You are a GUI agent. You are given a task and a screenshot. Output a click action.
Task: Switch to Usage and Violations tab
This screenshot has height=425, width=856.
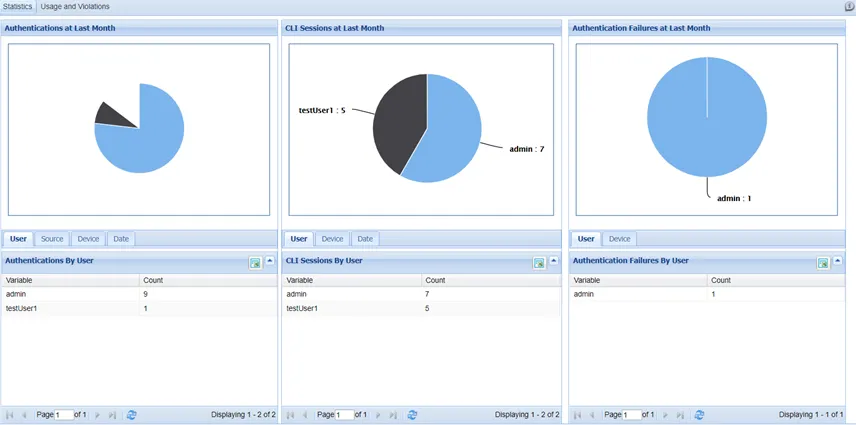pyautogui.click(x=75, y=7)
